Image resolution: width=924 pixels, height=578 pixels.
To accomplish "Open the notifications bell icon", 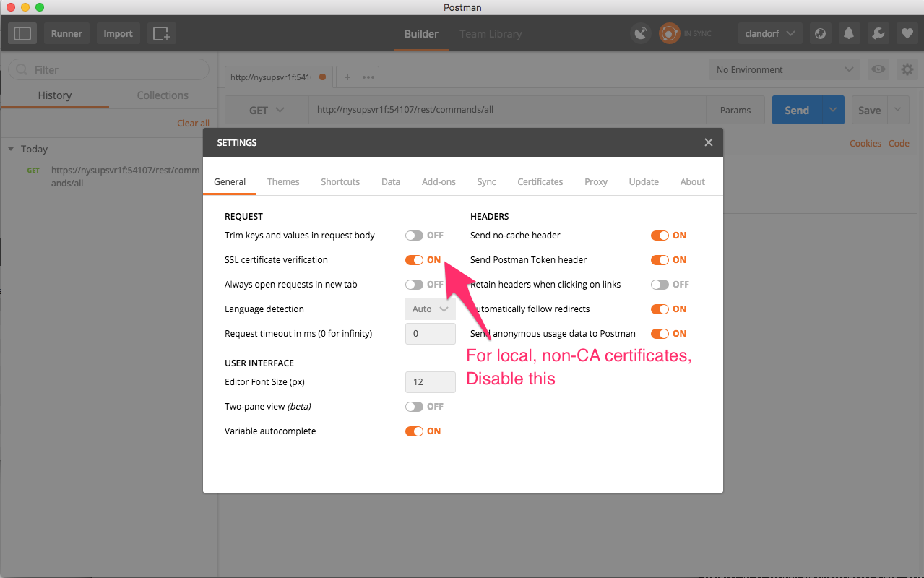I will [849, 33].
